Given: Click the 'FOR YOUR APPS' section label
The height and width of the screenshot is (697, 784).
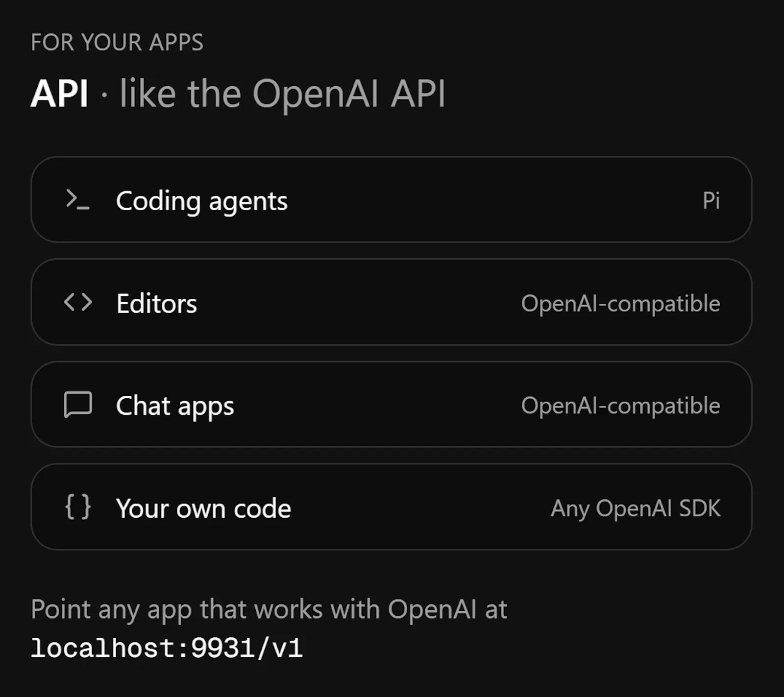Looking at the screenshot, I should tap(117, 42).
